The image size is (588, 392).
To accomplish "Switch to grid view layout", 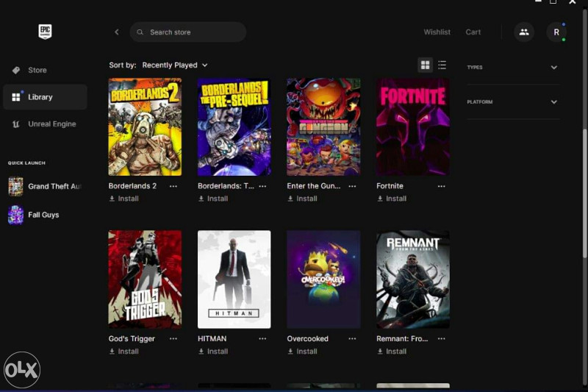I will click(x=425, y=65).
